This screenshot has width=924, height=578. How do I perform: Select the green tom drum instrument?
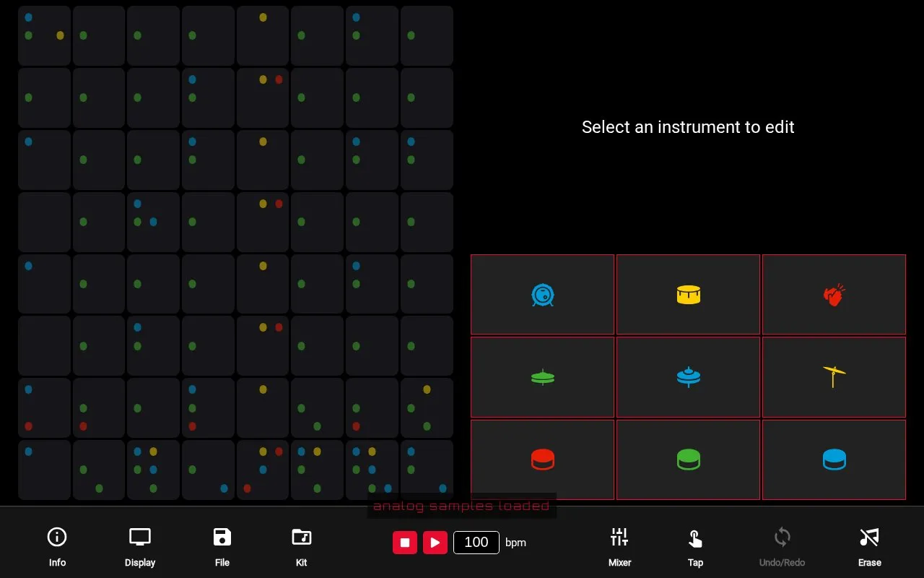point(688,460)
